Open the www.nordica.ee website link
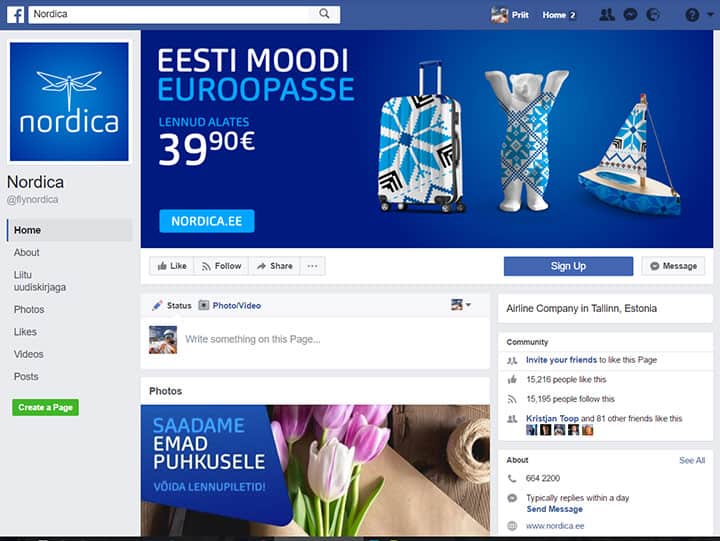This screenshot has height=541, width=720. pyautogui.click(x=555, y=526)
